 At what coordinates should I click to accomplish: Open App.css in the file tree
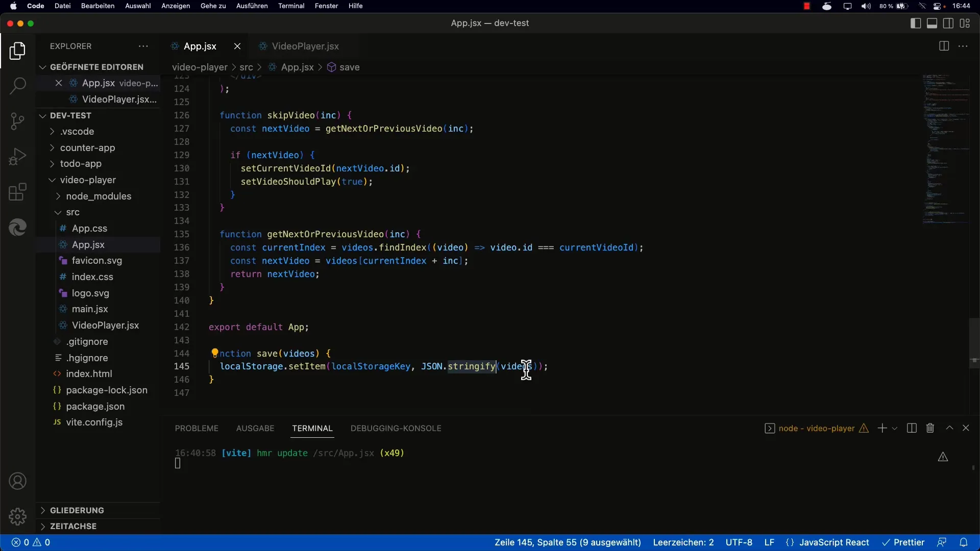pyautogui.click(x=89, y=229)
